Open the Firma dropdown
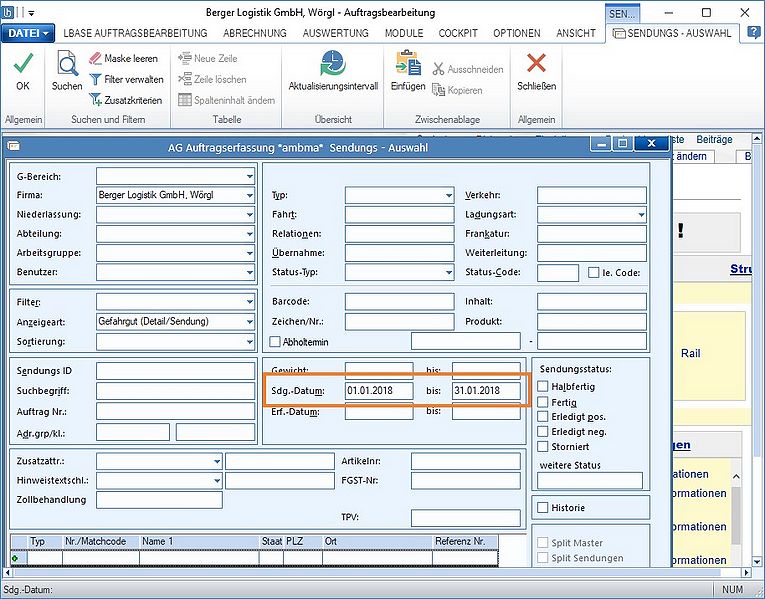 pyautogui.click(x=249, y=195)
